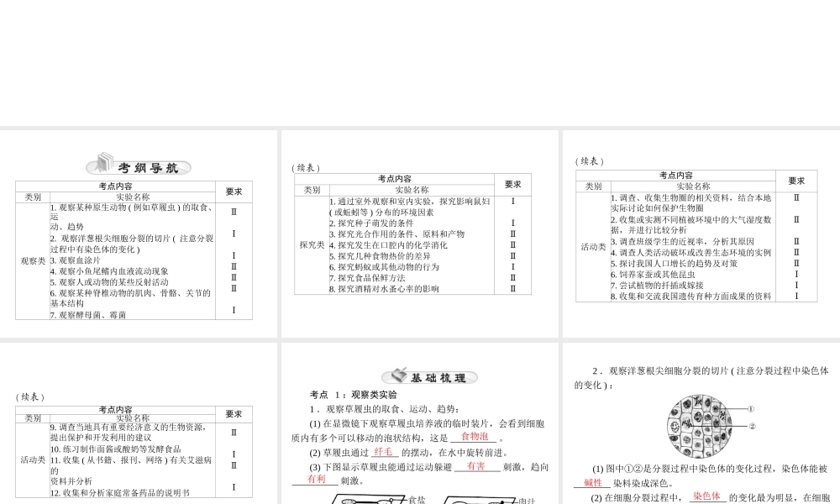840x504 pixels.
Task: Click row '7. 观察酵母菌、霉菌'
Action: [88, 315]
